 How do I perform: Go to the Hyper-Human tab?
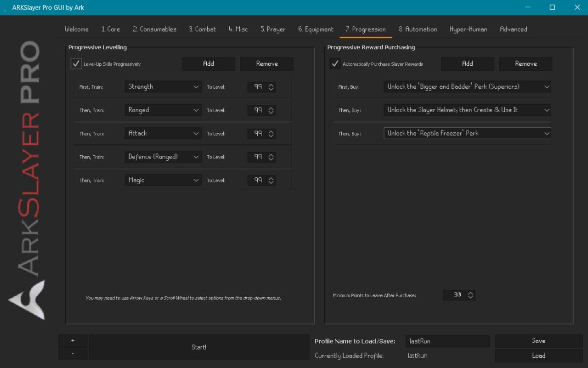(x=468, y=29)
